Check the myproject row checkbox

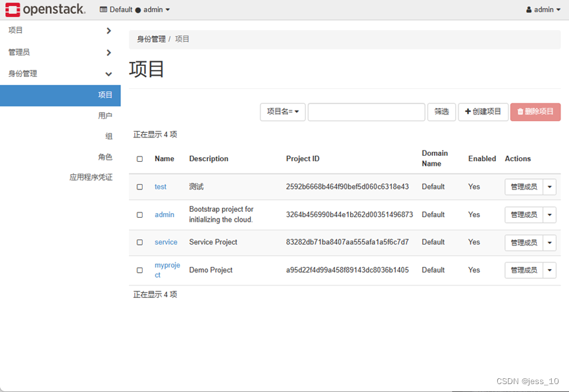pos(139,270)
